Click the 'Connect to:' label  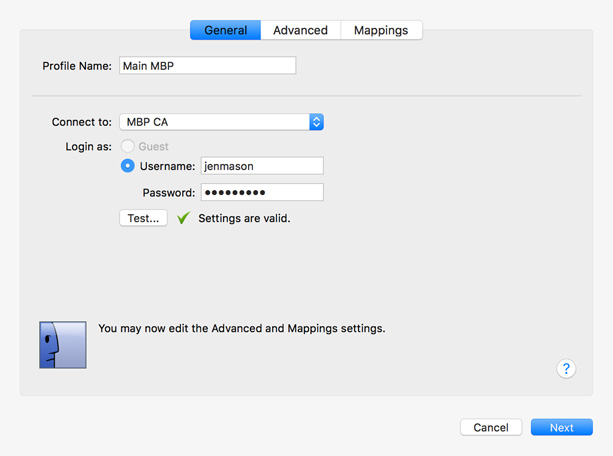pos(82,122)
